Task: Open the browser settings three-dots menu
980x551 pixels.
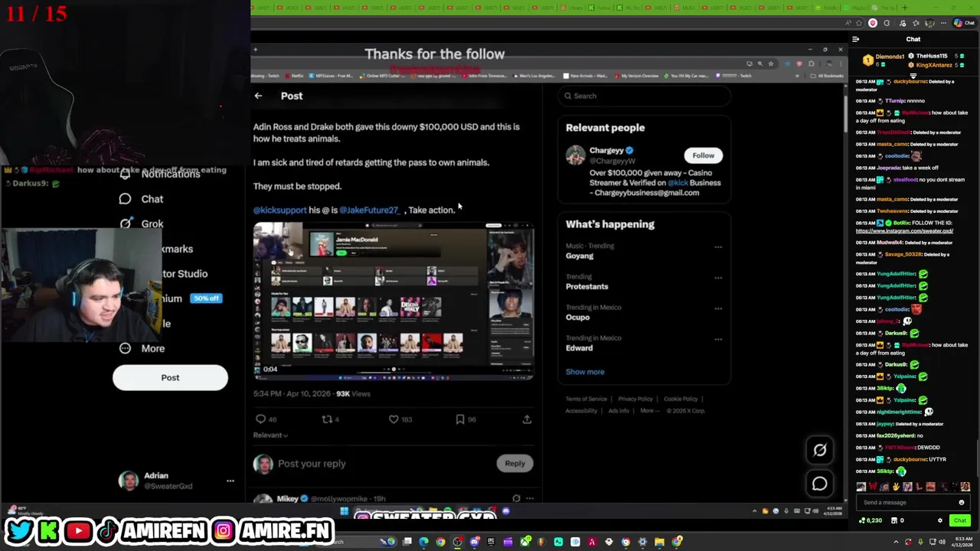Action: point(943,23)
